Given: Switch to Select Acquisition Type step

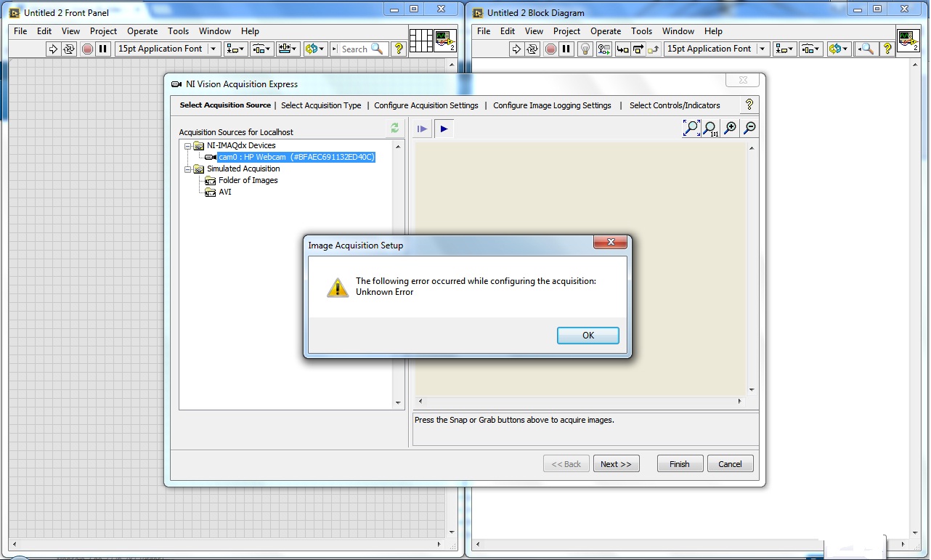Looking at the screenshot, I should pyautogui.click(x=321, y=105).
